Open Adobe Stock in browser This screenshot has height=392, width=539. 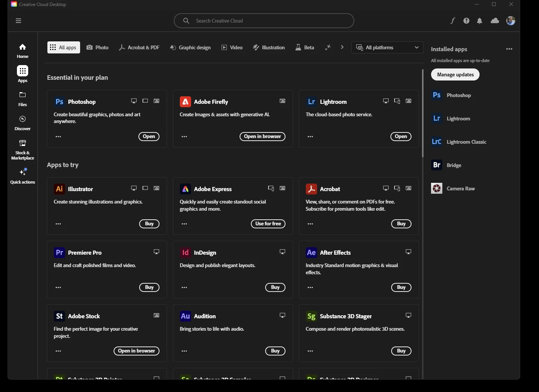(137, 351)
